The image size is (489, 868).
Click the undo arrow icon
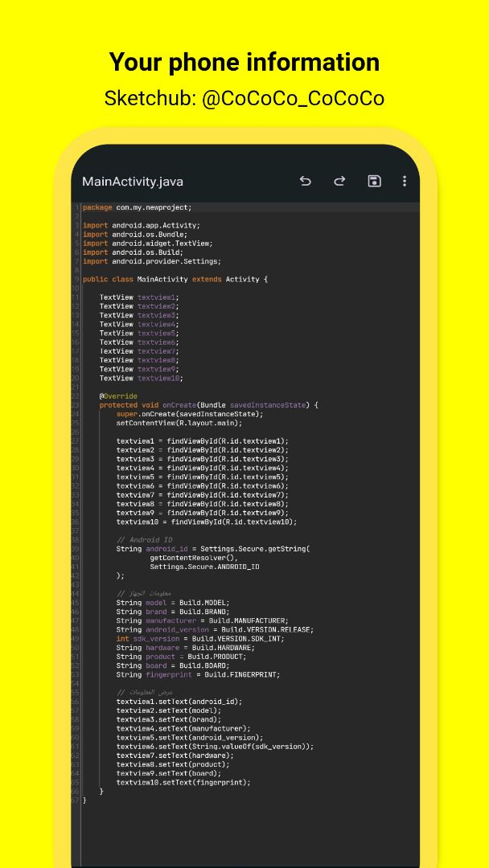click(x=306, y=181)
